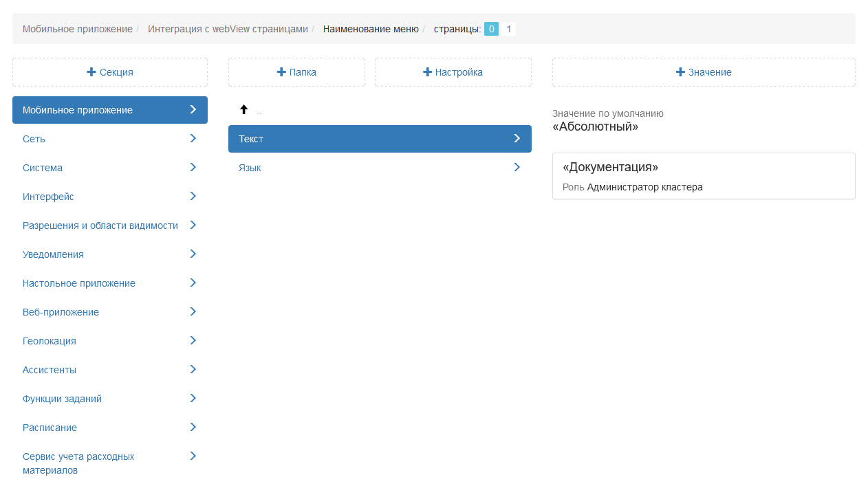Click the plus icon beside Папка
This screenshot has height=497, width=868.
point(281,72)
